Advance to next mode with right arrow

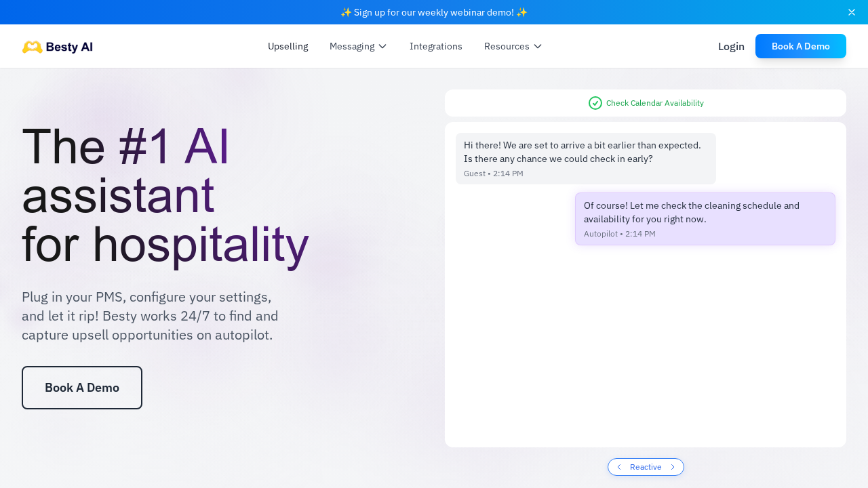tap(673, 467)
